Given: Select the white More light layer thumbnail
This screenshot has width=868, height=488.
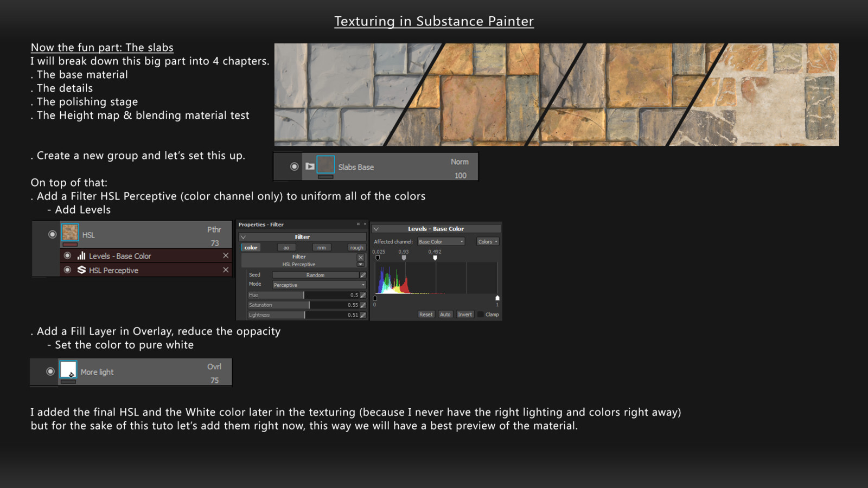Looking at the screenshot, I should coord(68,370).
